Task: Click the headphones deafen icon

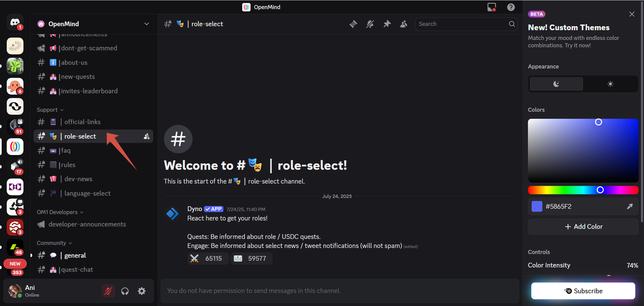Action: [125, 291]
